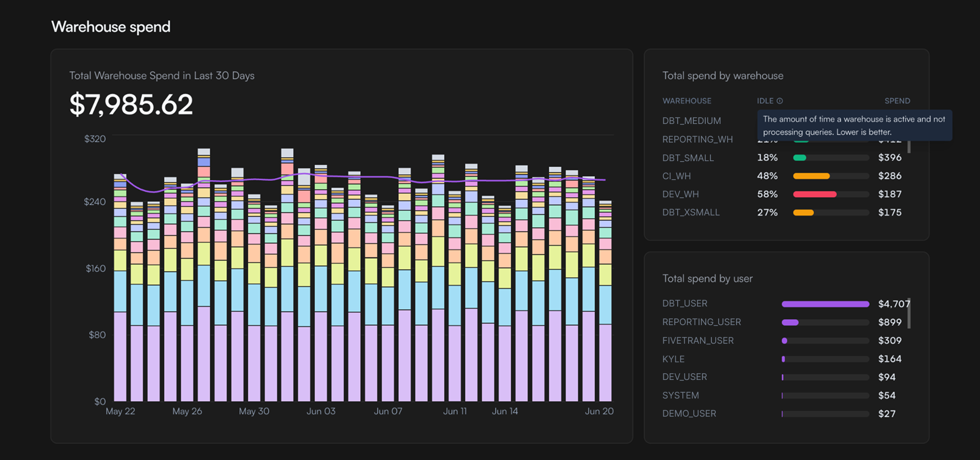This screenshot has height=460, width=980.
Task: Click the idle time tooltip text
Action: pyautogui.click(x=854, y=125)
